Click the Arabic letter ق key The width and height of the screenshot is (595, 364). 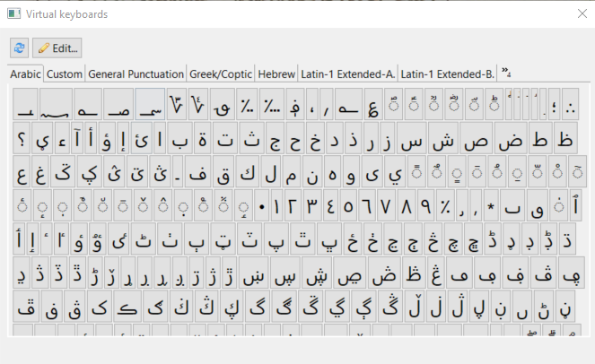pos(223,172)
